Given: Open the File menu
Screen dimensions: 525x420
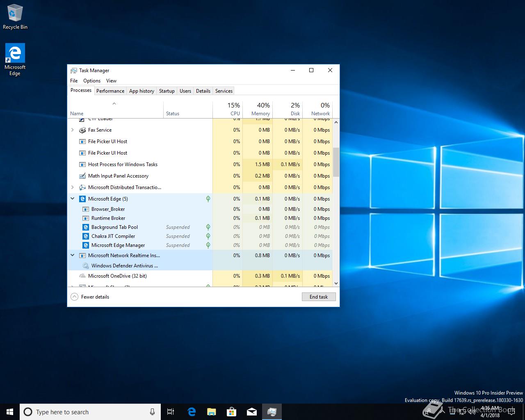Looking at the screenshot, I should [x=74, y=81].
